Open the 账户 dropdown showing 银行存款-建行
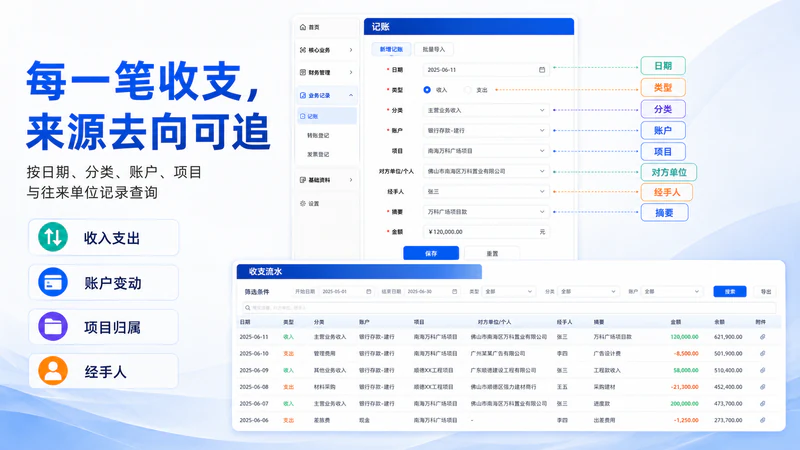Viewport: 800px width, 450px height. tap(486, 131)
